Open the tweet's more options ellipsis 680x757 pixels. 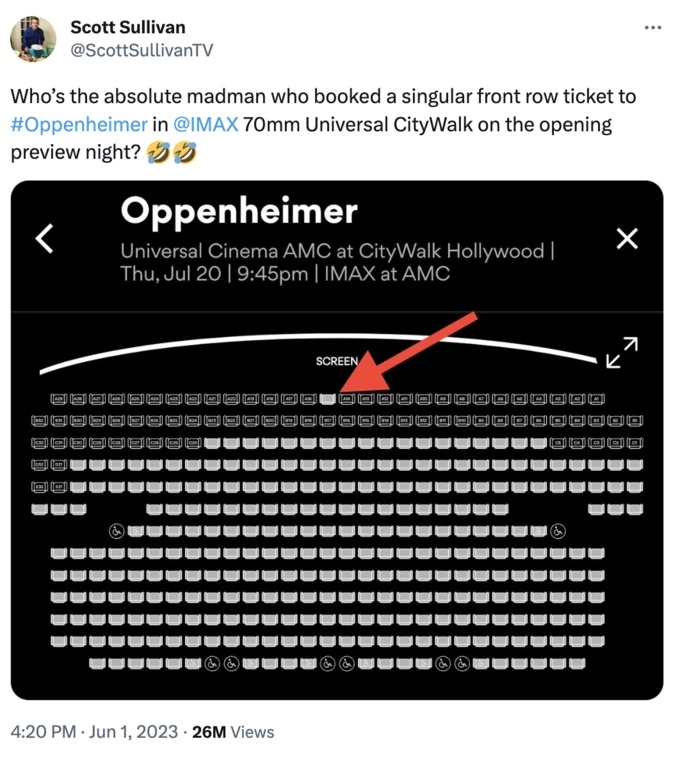tap(653, 28)
